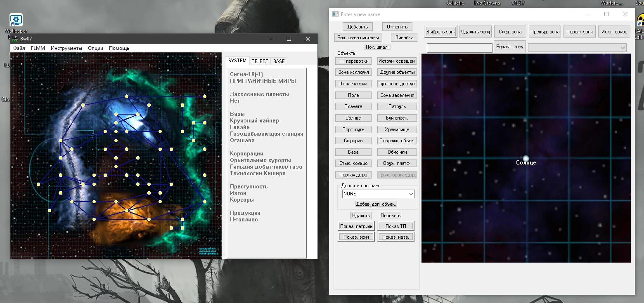Toggle the Показ. назв. names button
Image resolution: width=644 pixels, height=303 pixels.
pos(395,237)
